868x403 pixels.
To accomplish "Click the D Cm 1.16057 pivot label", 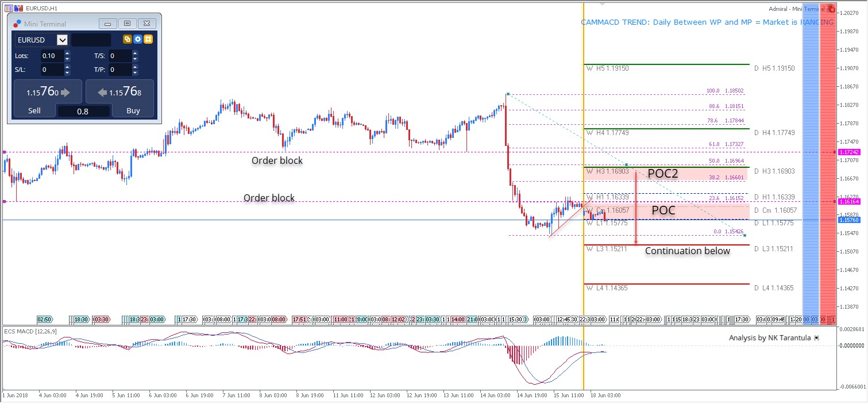I will point(776,210).
